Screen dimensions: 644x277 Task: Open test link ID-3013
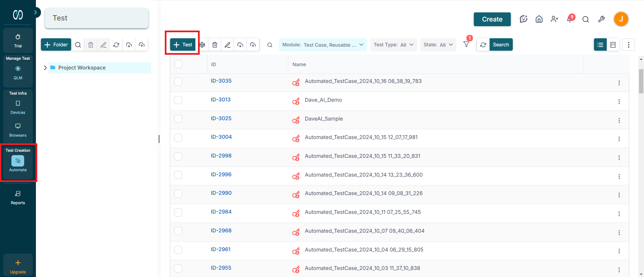pyautogui.click(x=220, y=100)
